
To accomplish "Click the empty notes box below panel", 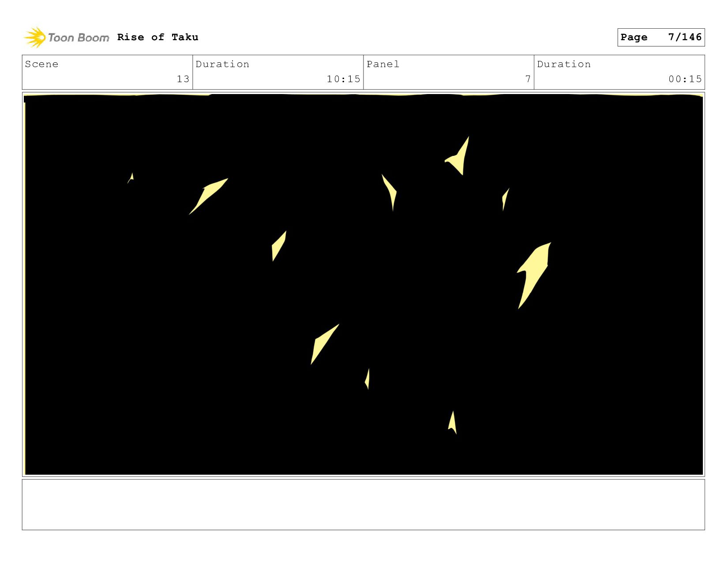I will pyautogui.click(x=364, y=505).
